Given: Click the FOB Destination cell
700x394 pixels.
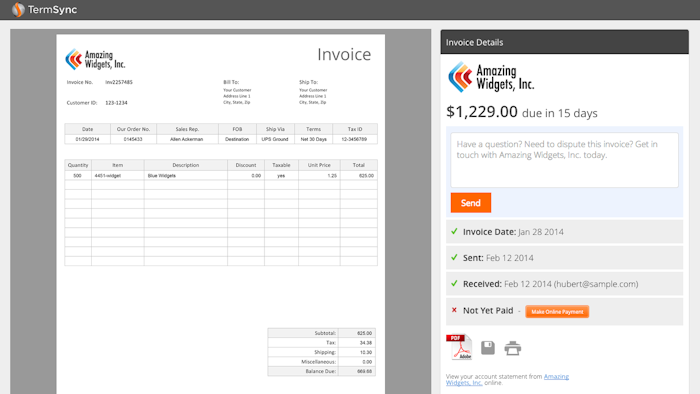Looking at the screenshot, I should [237, 139].
